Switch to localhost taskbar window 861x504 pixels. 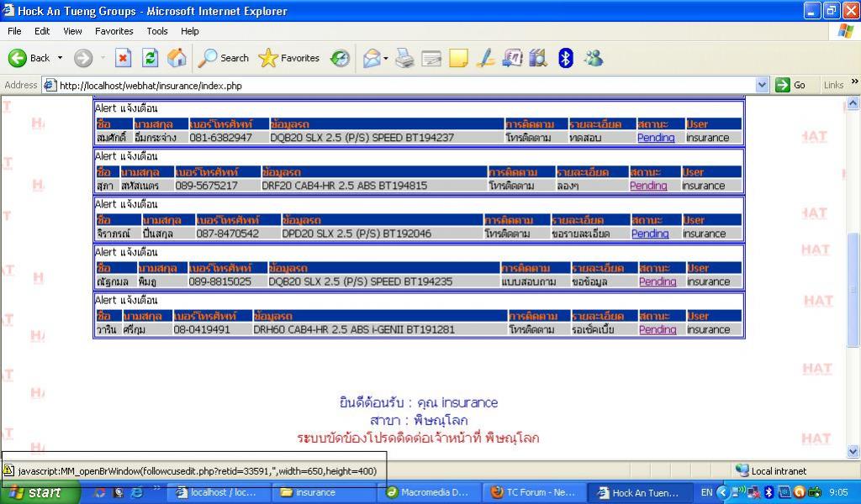click(218, 492)
